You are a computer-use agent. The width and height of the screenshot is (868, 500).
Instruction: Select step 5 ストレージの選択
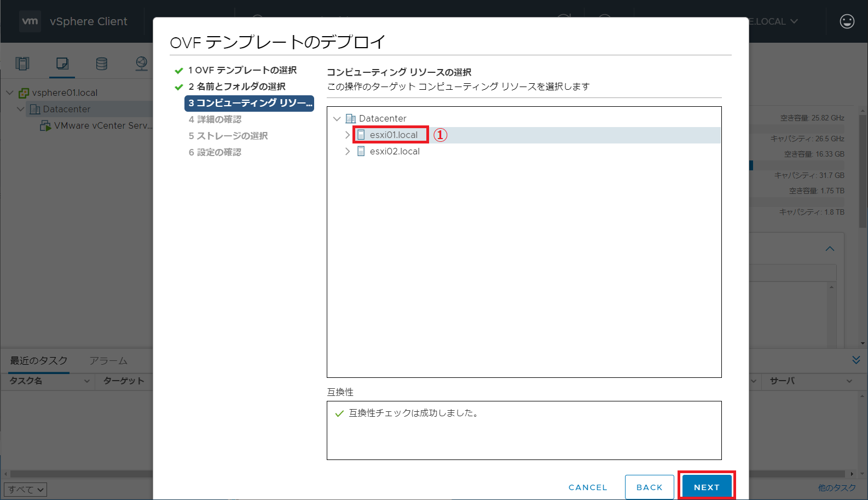coord(228,136)
